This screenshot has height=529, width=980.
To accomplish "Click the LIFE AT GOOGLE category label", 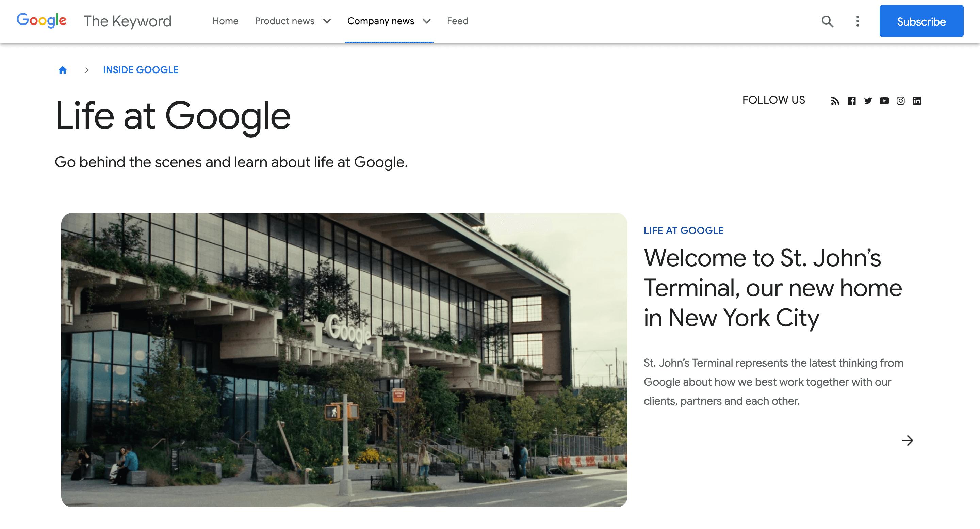I will pos(684,230).
